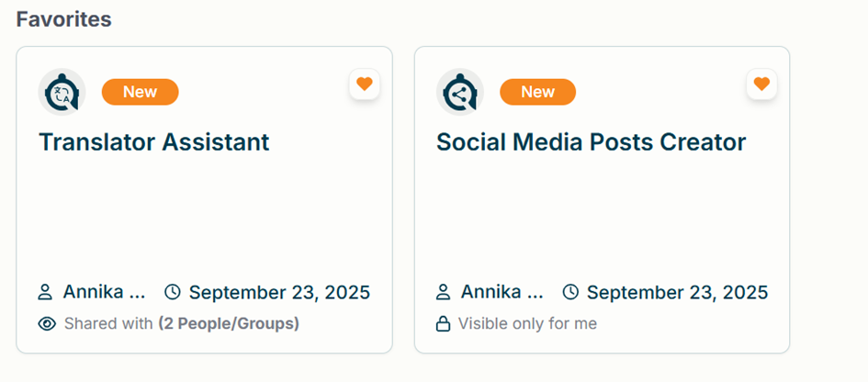
Task: Click clock icon on Social Media Posts card
Action: (x=570, y=293)
